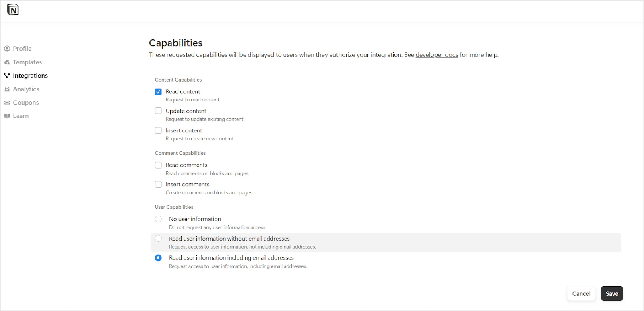Click the Coupons ticket icon
644x311 pixels.
[7, 102]
